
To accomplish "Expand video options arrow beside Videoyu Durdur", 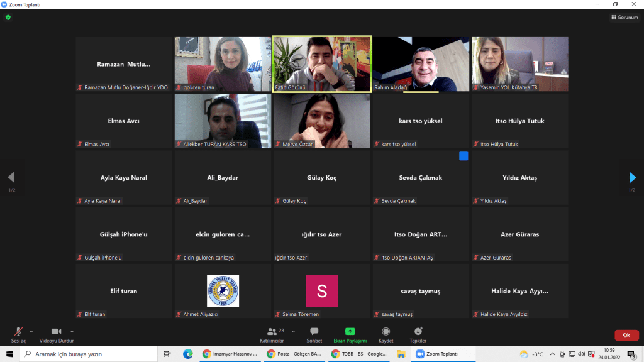I will [x=72, y=331].
